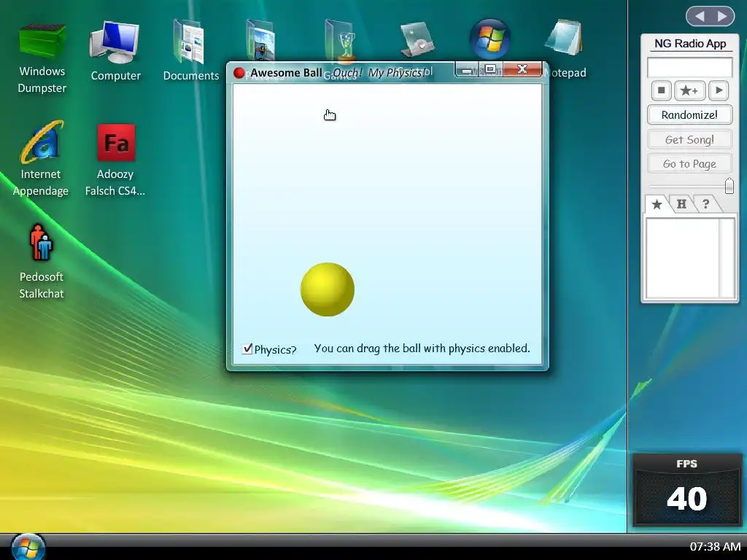Click the Randomize! button

689,114
